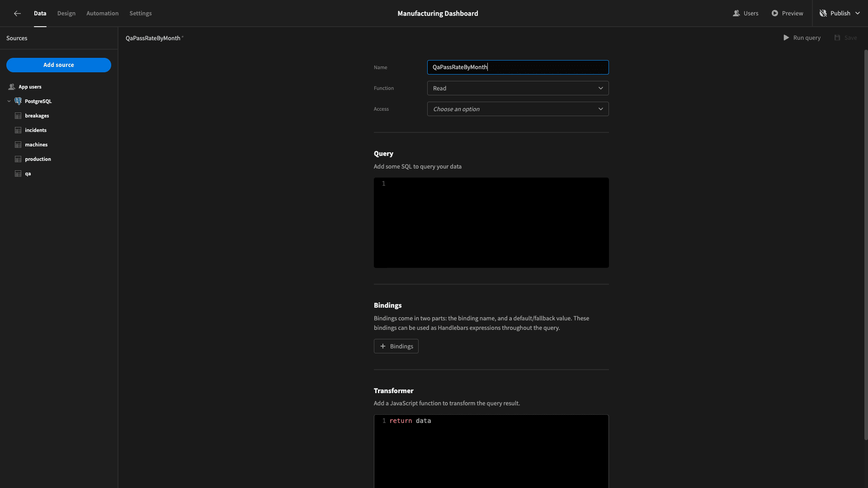Viewport: 868px width, 488px height.
Task: Click the Run query play icon
Action: pyautogui.click(x=786, y=38)
